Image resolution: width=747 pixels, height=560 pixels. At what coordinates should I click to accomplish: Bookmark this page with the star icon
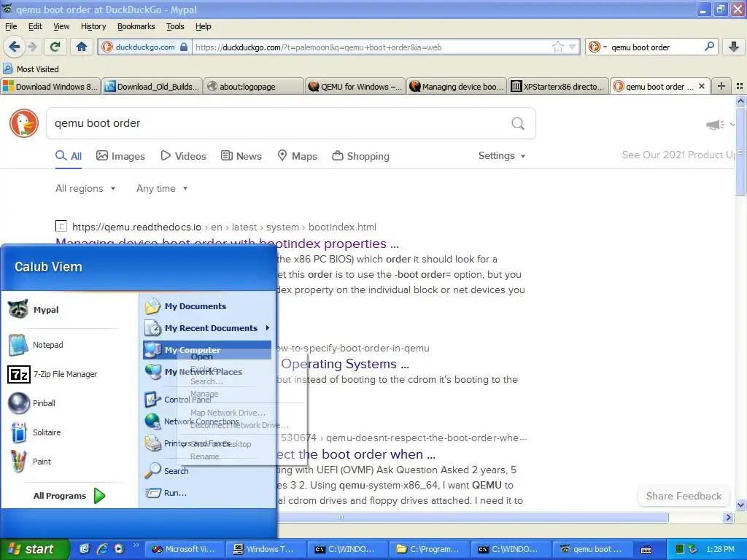pyautogui.click(x=557, y=47)
